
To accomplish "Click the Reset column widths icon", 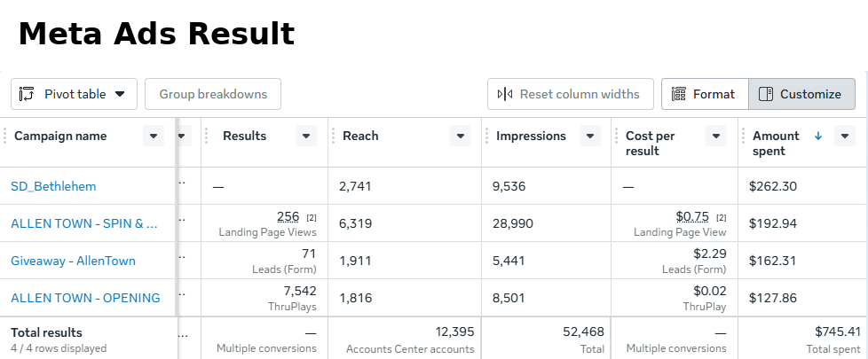I will click(x=505, y=94).
